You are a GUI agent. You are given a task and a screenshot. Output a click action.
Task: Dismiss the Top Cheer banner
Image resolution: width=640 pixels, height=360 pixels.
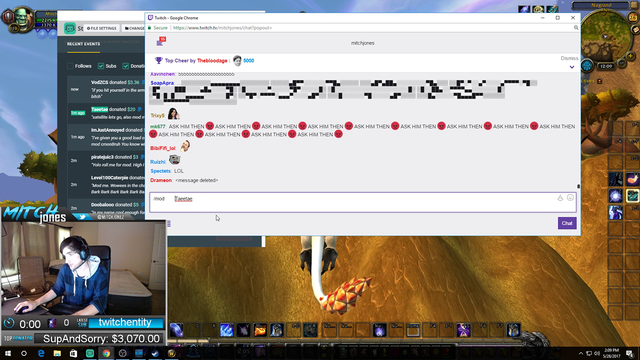pos(569,58)
